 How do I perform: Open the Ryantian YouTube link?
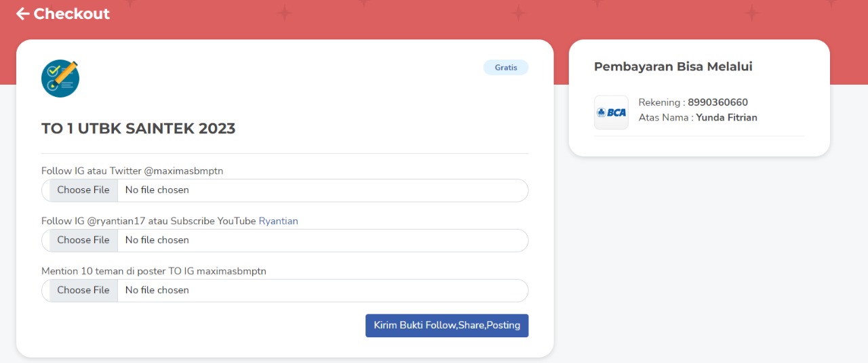pos(278,221)
